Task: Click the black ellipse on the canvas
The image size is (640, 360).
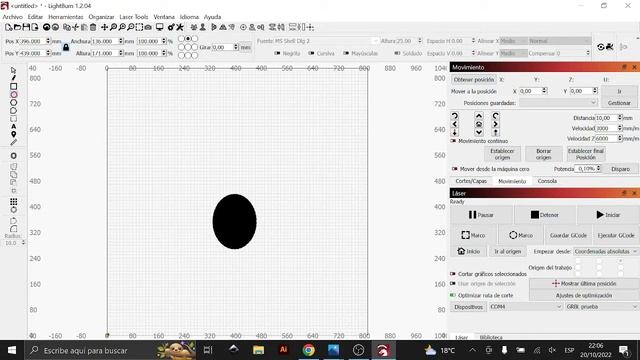Action: pyautogui.click(x=234, y=221)
